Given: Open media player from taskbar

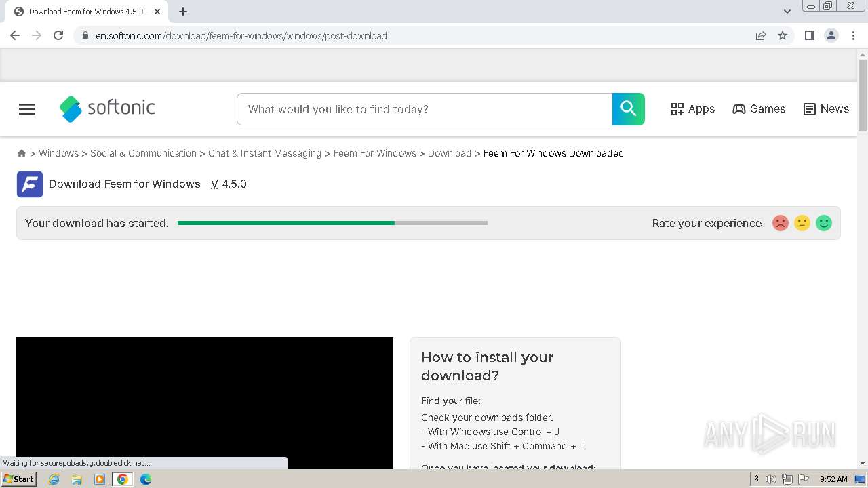Looking at the screenshot, I should (x=100, y=479).
